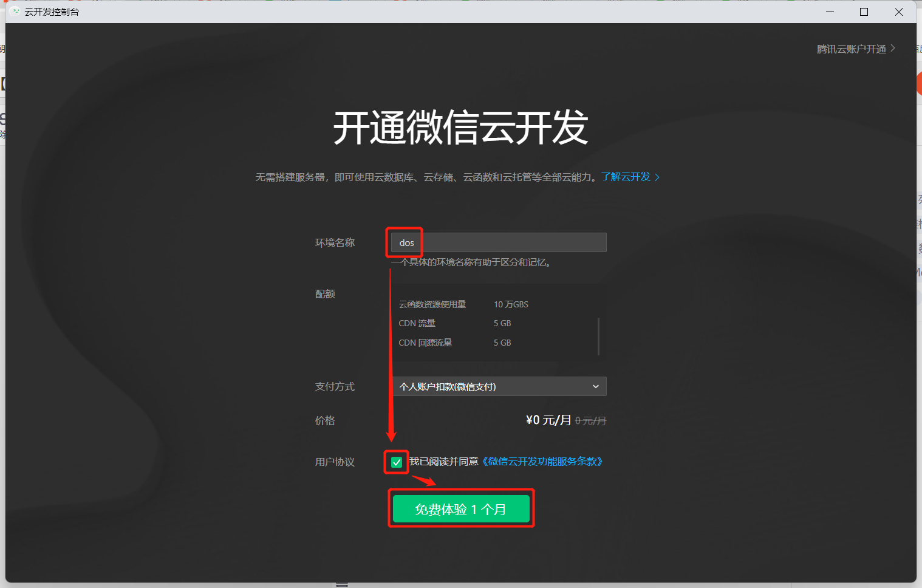
Task: Open the 了解云开发 link
Action: 630,177
